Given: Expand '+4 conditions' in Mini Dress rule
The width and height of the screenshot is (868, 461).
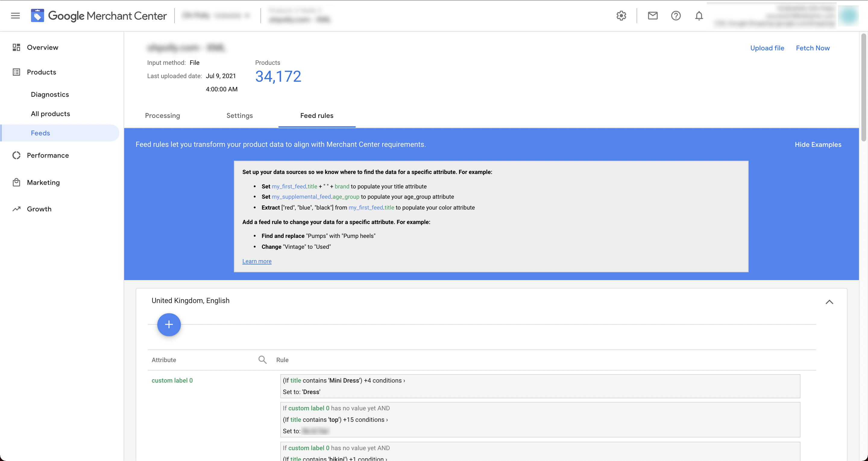Looking at the screenshot, I should coord(384,380).
